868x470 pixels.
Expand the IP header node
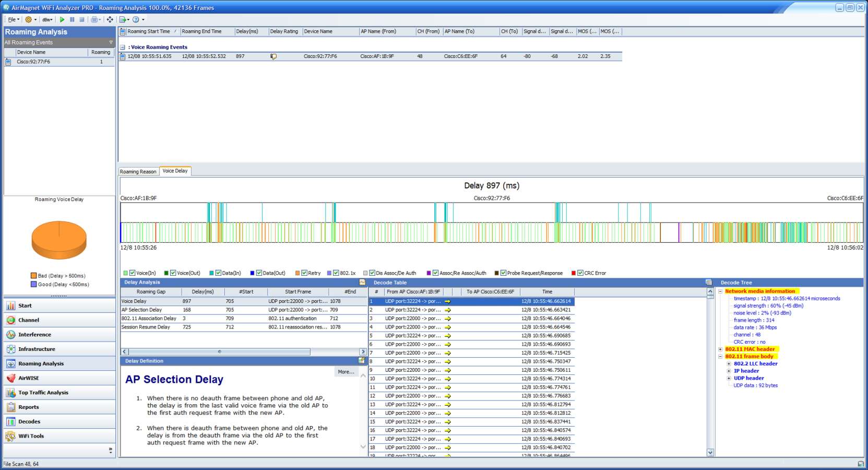[x=729, y=371]
